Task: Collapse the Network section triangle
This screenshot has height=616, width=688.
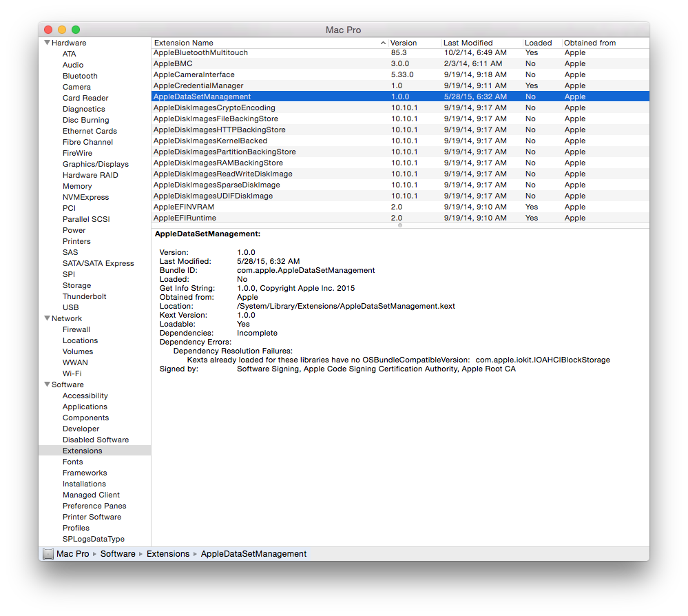Action: pyautogui.click(x=47, y=318)
